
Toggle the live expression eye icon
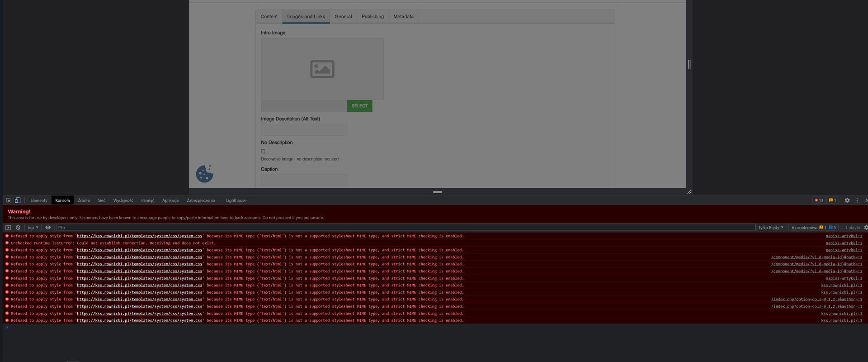click(48, 228)
